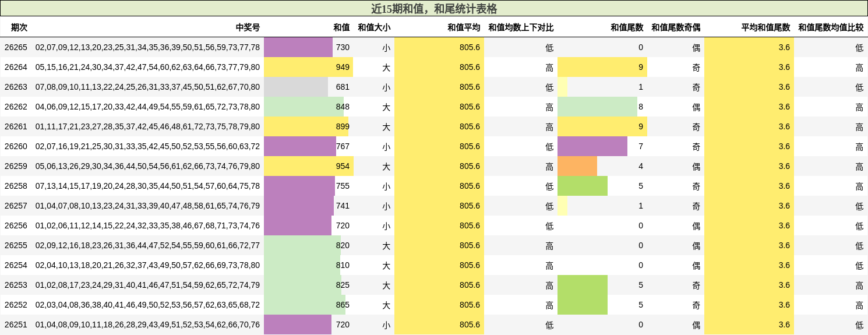The image size is (868, 335).
Task: Select period number 26263
Action: (16, 87)
